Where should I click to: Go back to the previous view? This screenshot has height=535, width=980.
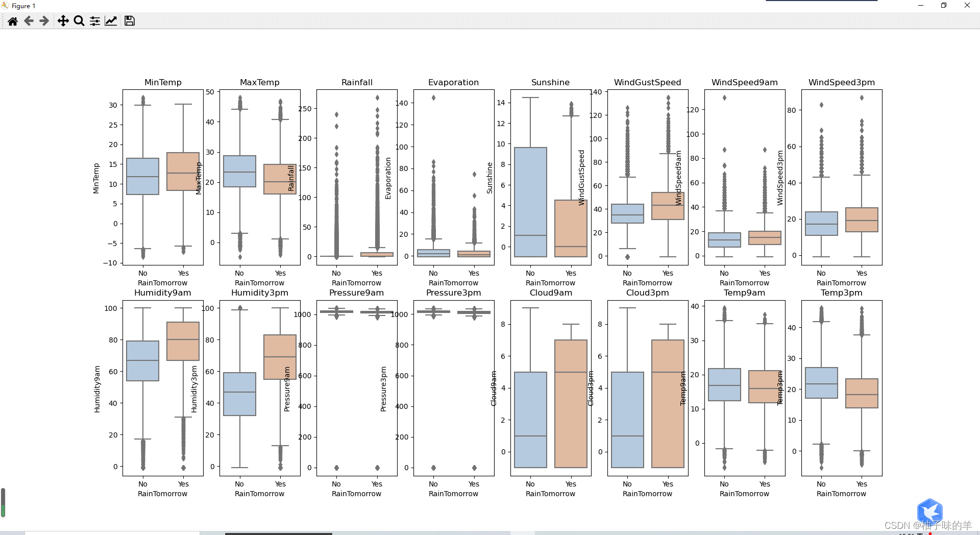pyautogui.click(x=29, y=21)
